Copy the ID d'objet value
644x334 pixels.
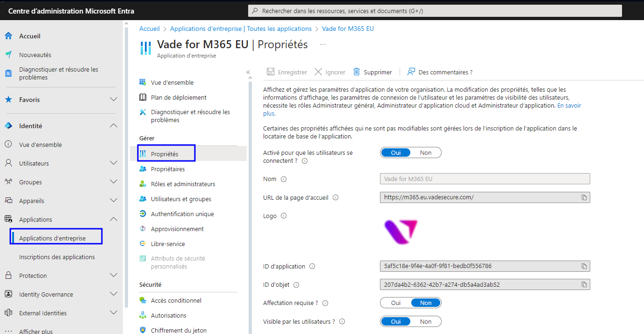click(x=584, y=284)
